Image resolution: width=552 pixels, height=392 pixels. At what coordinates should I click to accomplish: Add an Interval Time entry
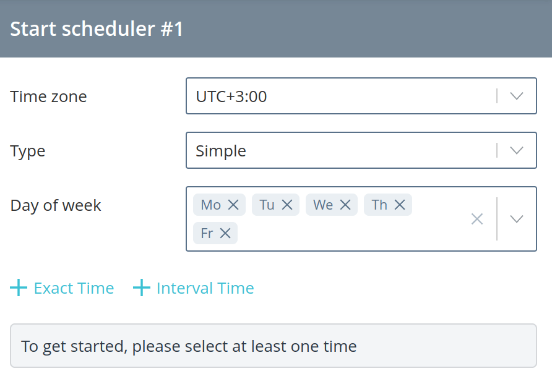pos(194,288)
